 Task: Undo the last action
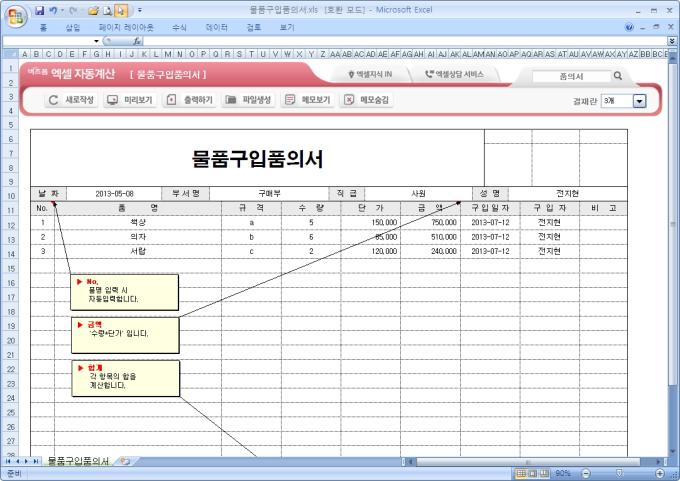coord(53,10)
